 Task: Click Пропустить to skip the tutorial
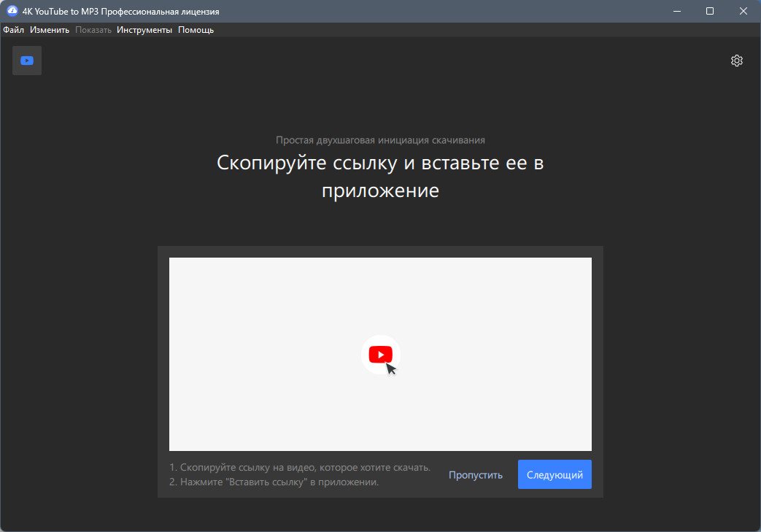(x=475, y=475)
